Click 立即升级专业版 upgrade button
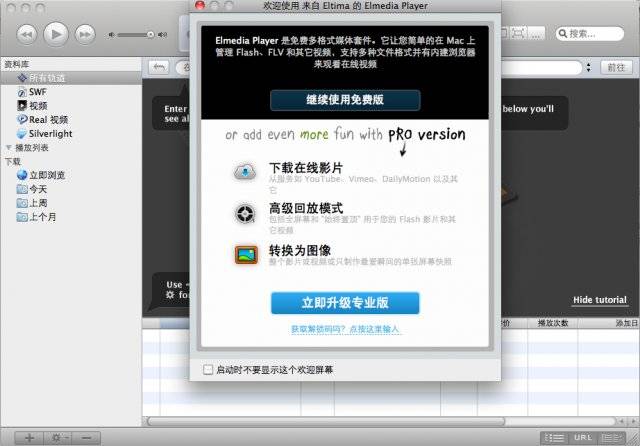The width and height of the screenshot is (640, 446). (344, 302)
